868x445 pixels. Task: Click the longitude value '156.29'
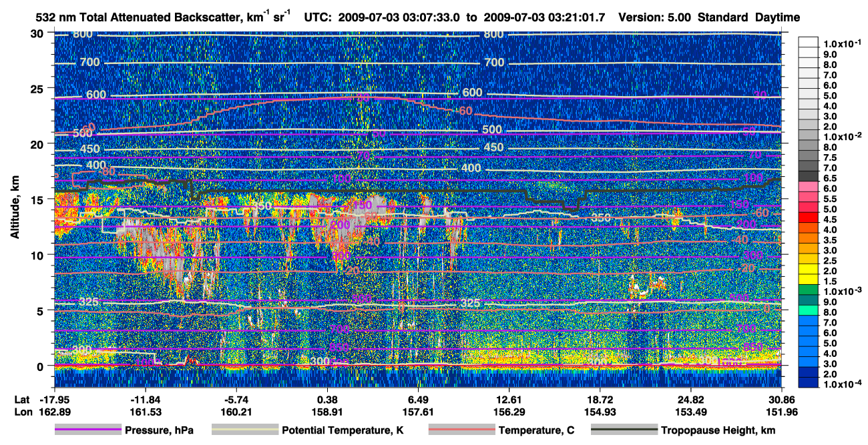(509, 412)
